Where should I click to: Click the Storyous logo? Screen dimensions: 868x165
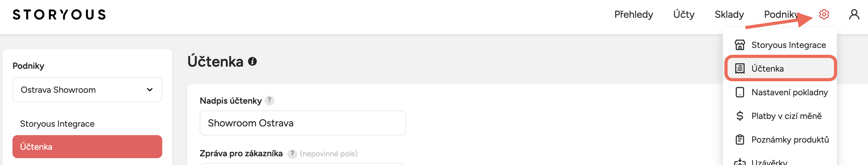click(59, 14)
